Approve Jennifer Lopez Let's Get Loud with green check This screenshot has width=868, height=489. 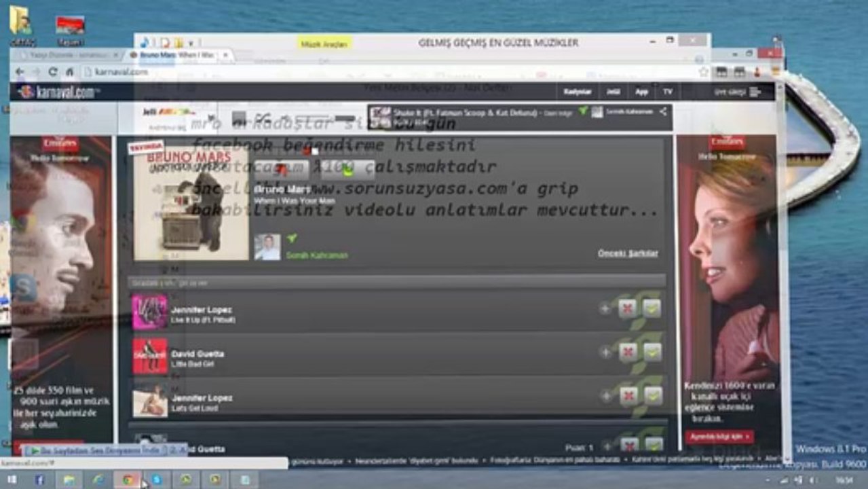[652, 396]
